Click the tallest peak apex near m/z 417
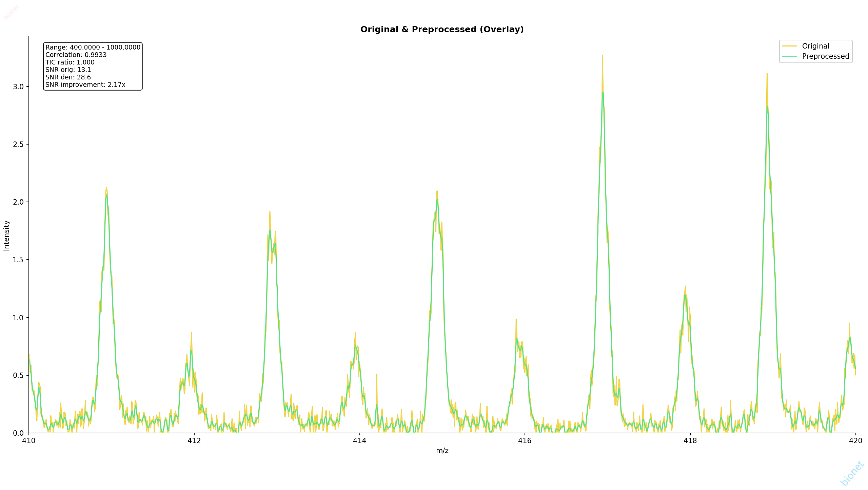868x490 pixels. pos(603,56)
